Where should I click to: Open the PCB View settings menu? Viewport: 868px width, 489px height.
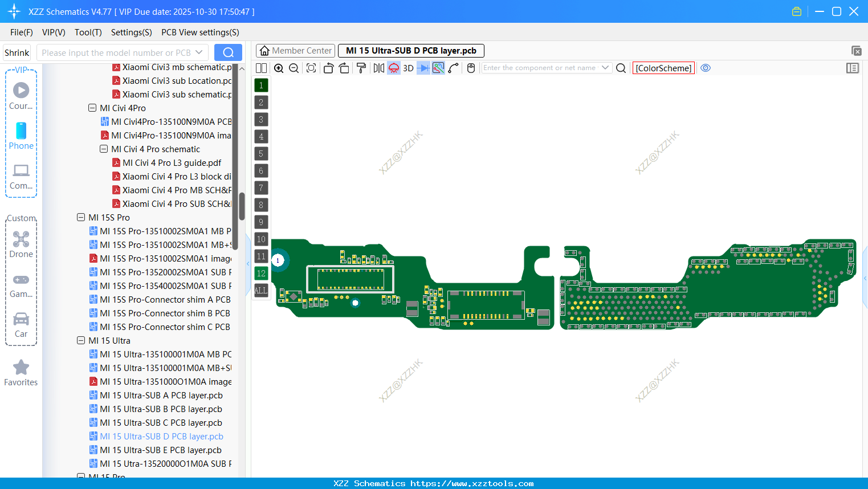coord(199,32)
